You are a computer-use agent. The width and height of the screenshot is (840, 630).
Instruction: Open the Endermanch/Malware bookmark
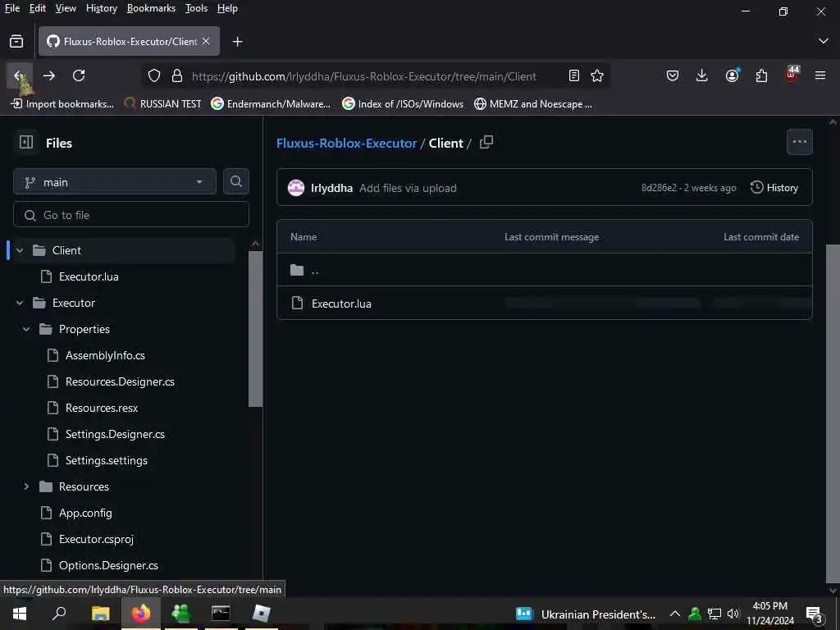coord(271,103)
